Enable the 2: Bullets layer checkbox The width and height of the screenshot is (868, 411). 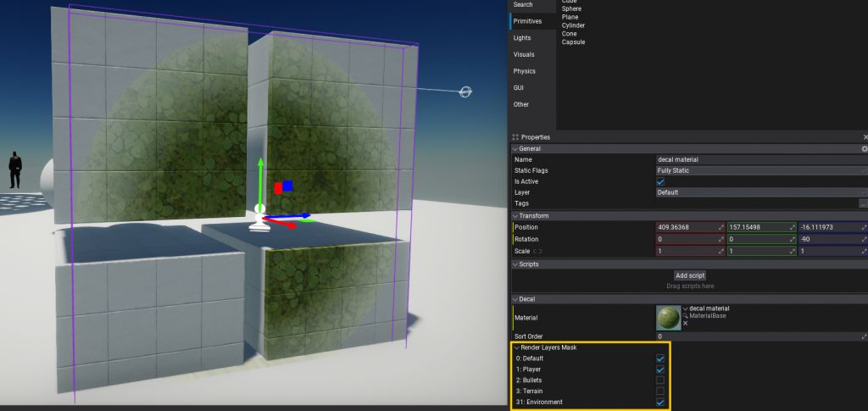click(x=660, y=380)
